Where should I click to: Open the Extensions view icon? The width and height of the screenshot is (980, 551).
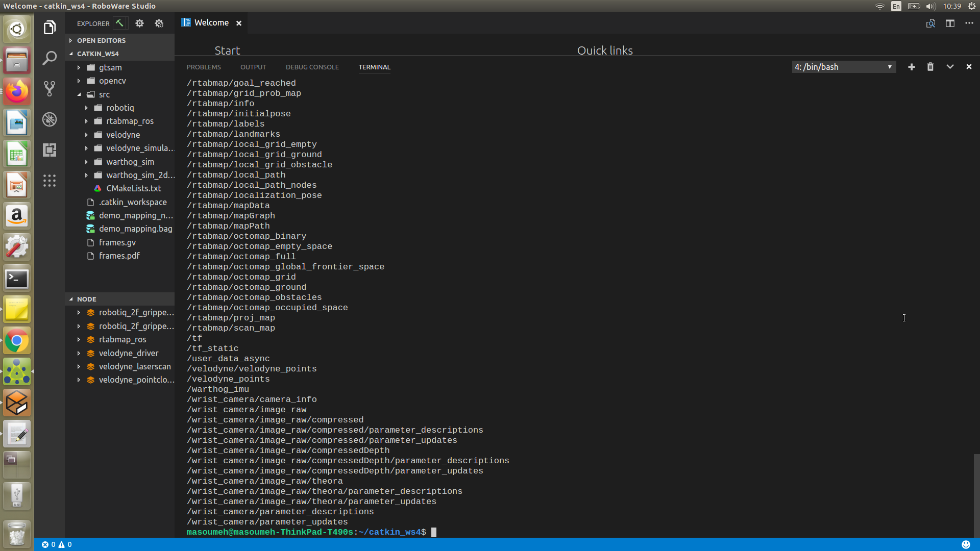click(x=50, y=150)
